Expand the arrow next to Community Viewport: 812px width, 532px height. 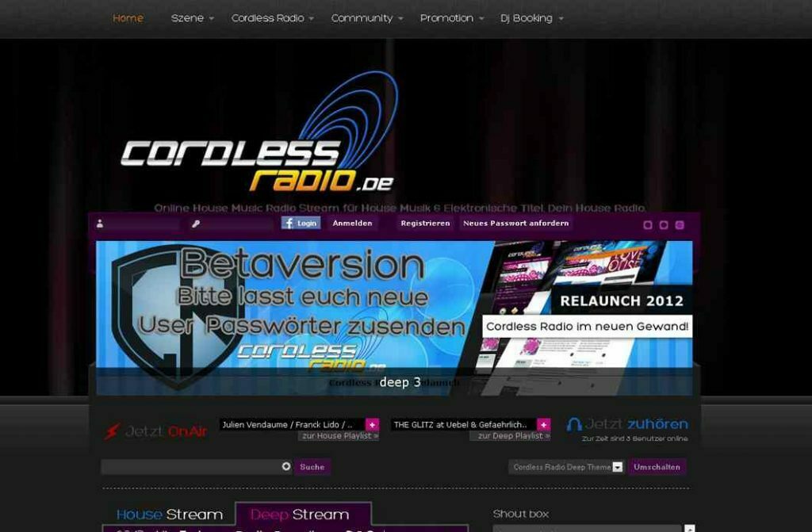(400, 19)
